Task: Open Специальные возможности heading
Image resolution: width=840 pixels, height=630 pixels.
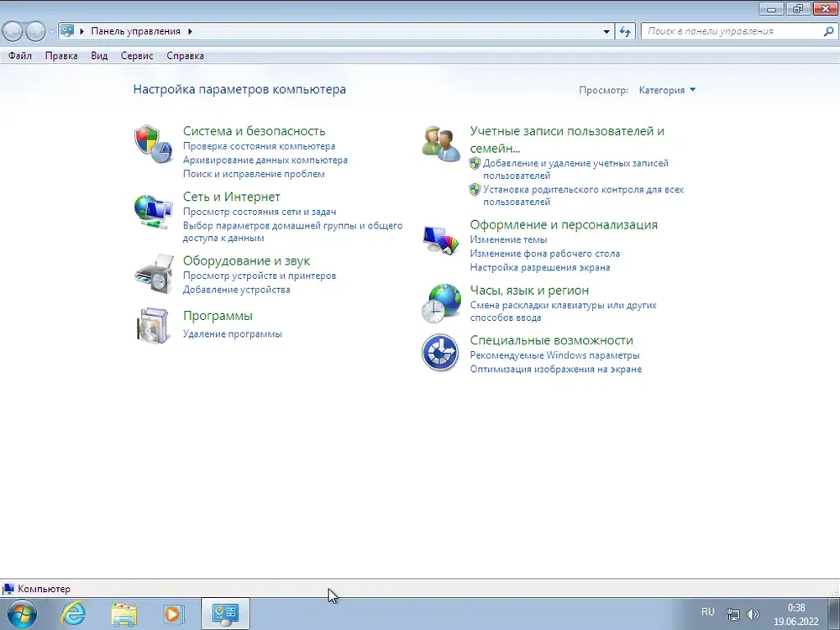Action: point(551,340)
